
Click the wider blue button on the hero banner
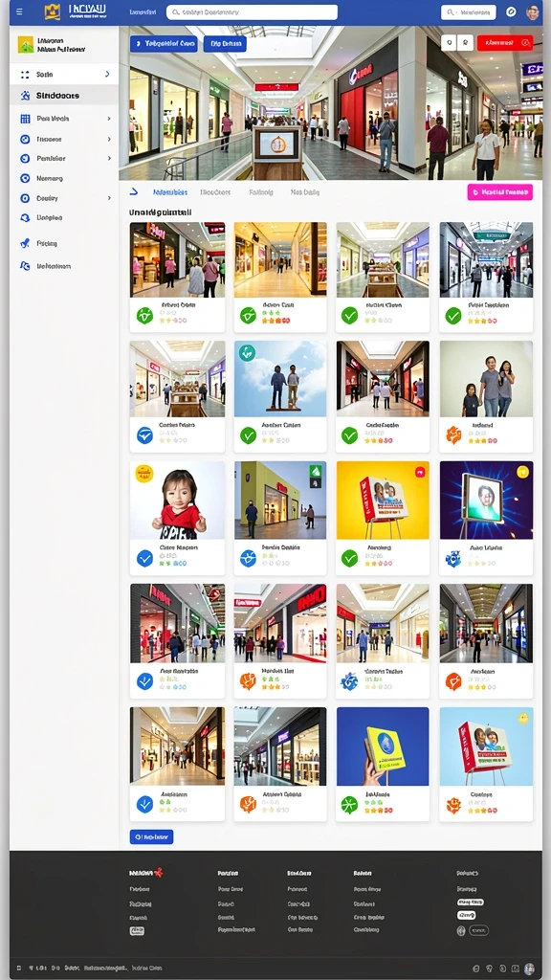[x=164, y=44]
